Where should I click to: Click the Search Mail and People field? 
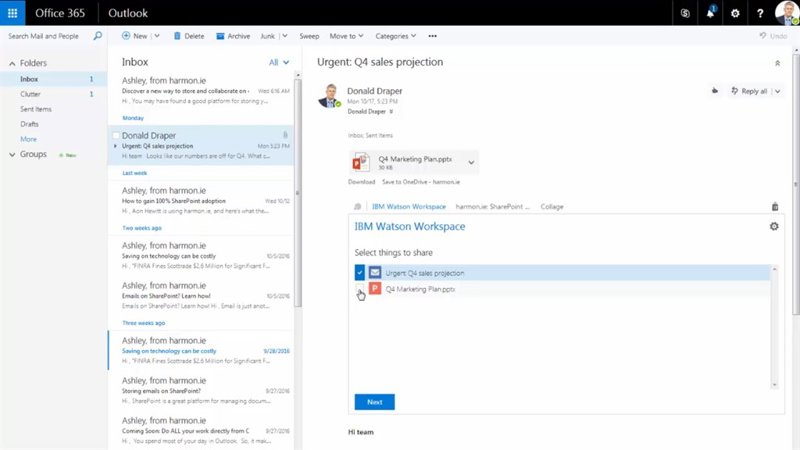tap(45, 36)
